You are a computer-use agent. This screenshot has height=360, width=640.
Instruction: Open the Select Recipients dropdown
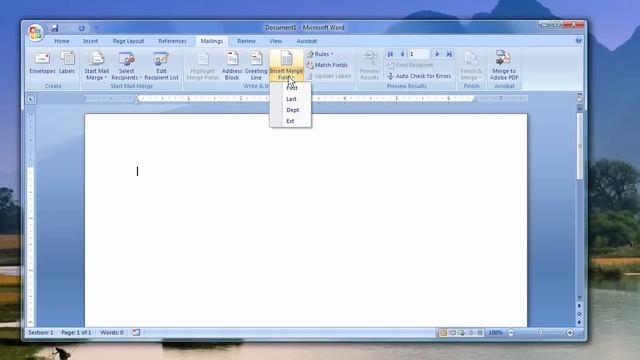126,65
